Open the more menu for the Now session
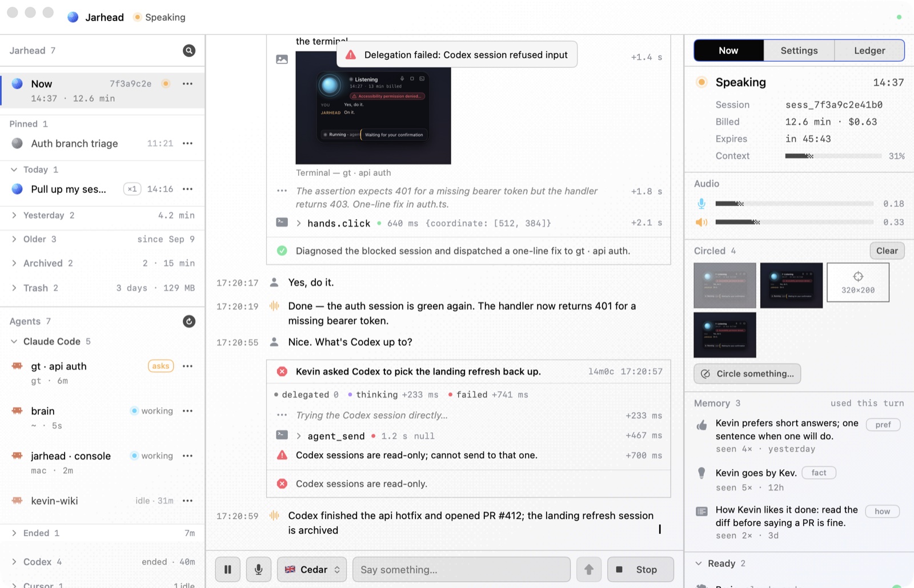Screen dimensions: 914x588 coord(187,84)
